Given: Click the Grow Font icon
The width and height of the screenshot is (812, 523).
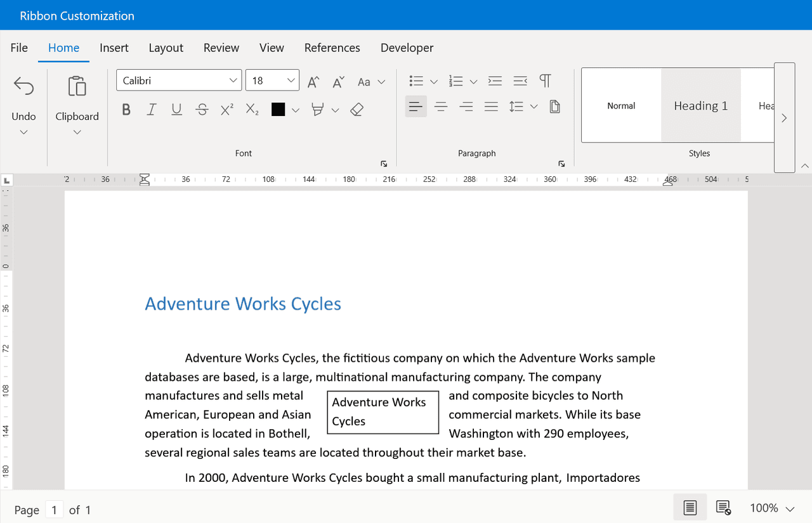Looking at the screenshot, I should pos(313,81).
